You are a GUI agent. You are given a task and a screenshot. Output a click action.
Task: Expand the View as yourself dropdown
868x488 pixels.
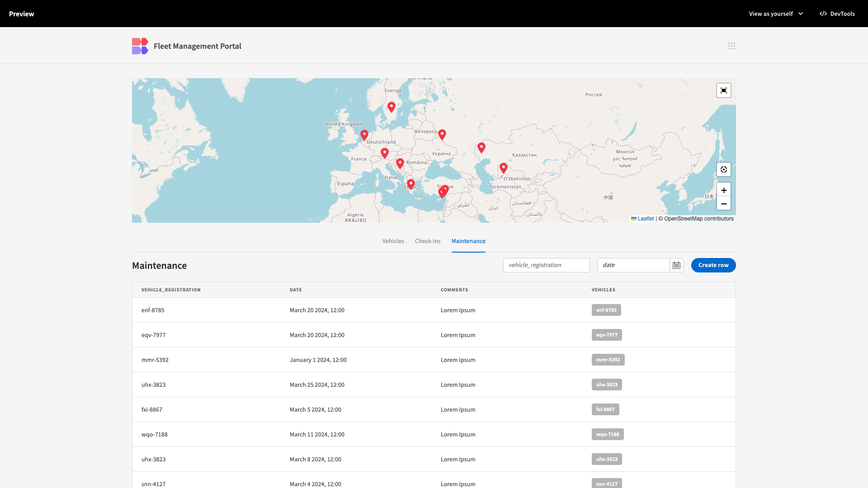click(776, 14)
